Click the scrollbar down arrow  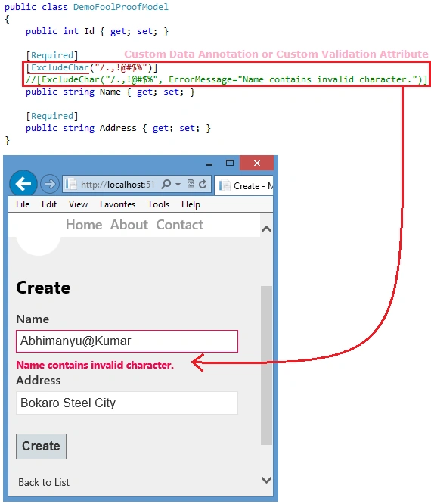tap(266, 480)
